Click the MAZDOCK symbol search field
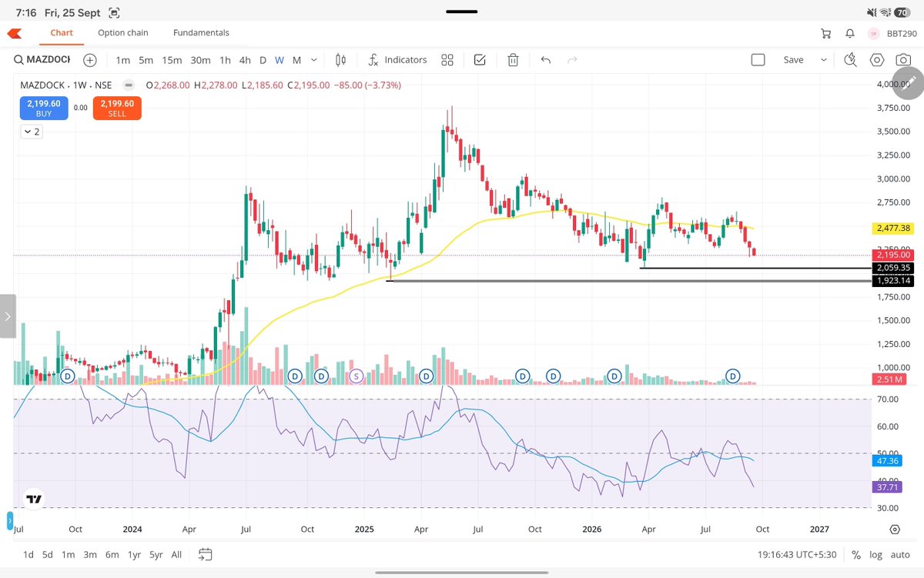924x578 pixels. tap(42, 60)
